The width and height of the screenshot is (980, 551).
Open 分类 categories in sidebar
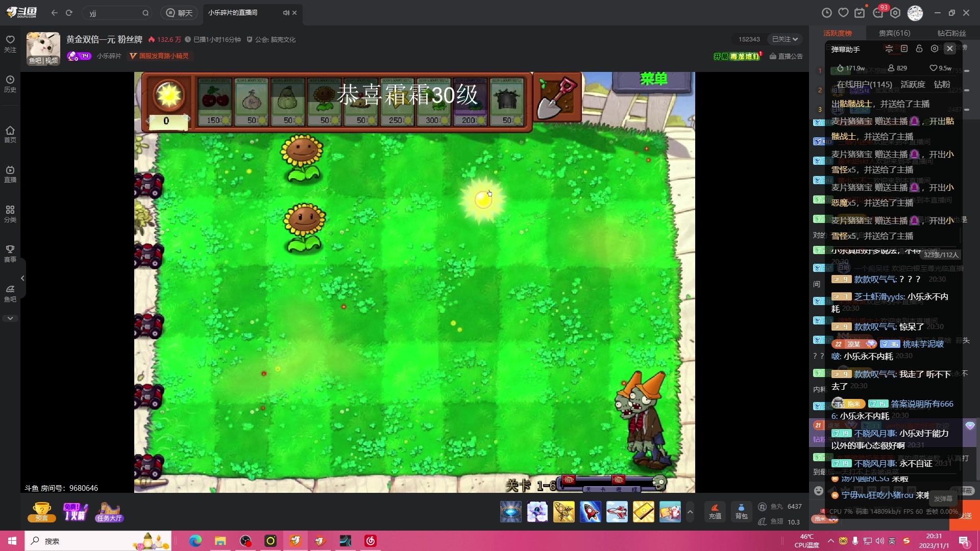[10, 214]
